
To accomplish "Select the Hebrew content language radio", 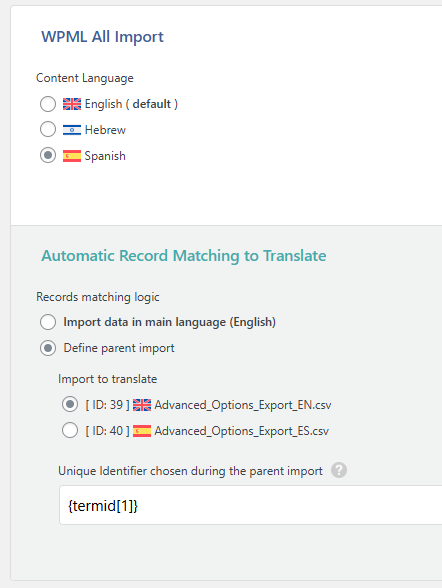I will 48,129.
